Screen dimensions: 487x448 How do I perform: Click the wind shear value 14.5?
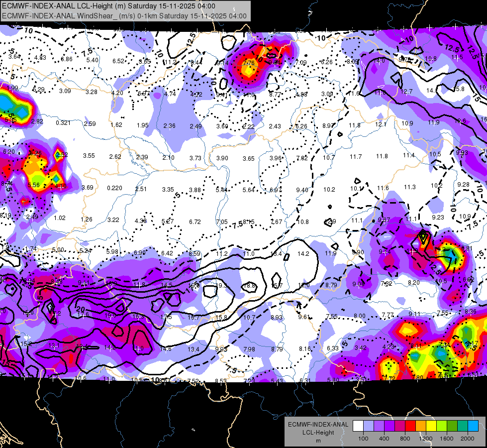(167, 285)
